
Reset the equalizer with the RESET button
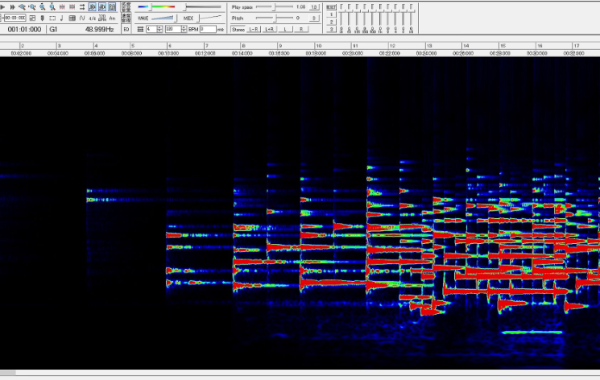(331, 7)
